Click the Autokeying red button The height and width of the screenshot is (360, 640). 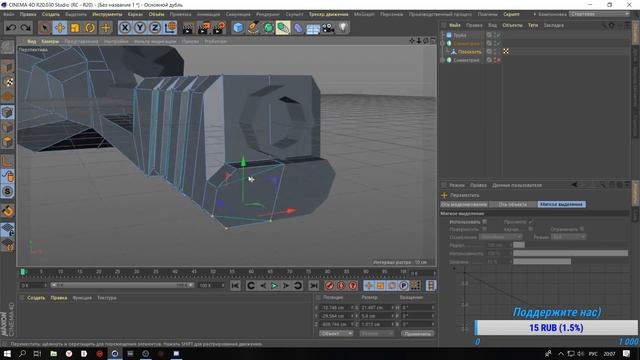(341, 285)
